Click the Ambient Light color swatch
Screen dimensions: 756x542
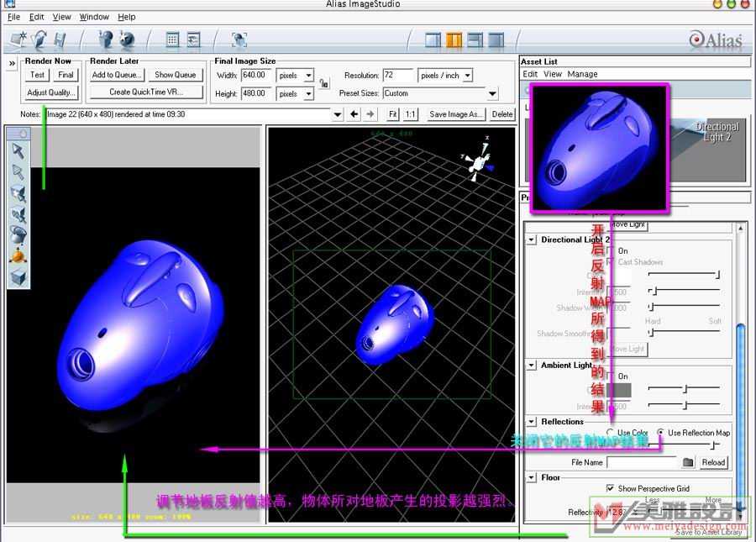(618, 389)
